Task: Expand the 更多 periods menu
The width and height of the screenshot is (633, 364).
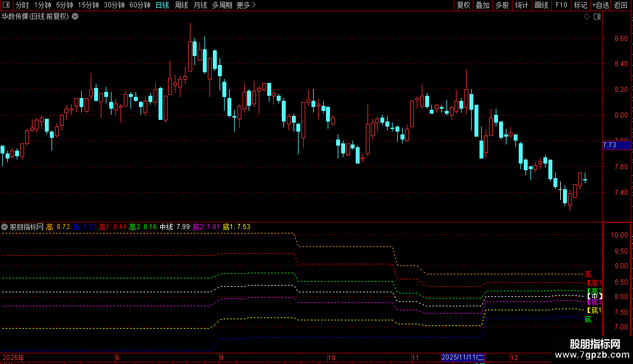Action: pos(246,5)
